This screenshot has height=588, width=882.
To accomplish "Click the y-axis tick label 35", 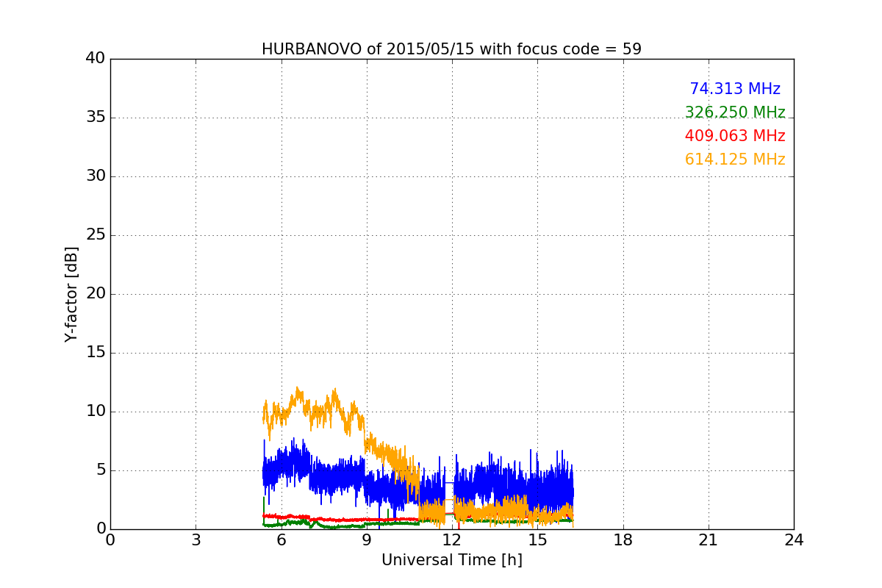I will [x=96, y=117].
